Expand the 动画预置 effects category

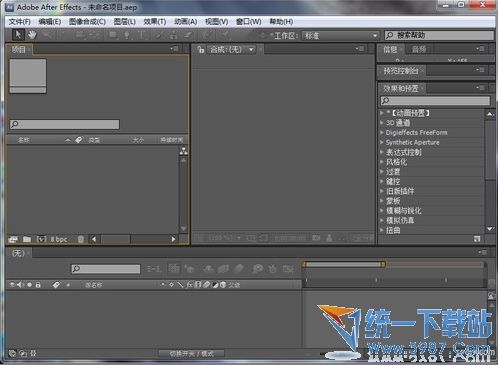(382, 113)
